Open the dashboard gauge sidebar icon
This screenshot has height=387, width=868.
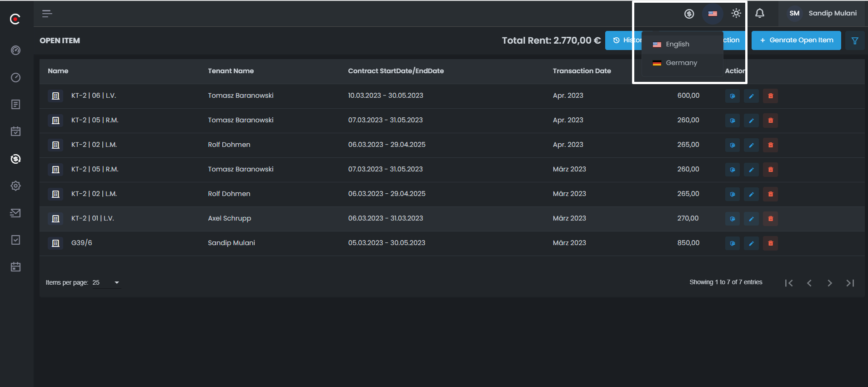pos(15,50)
